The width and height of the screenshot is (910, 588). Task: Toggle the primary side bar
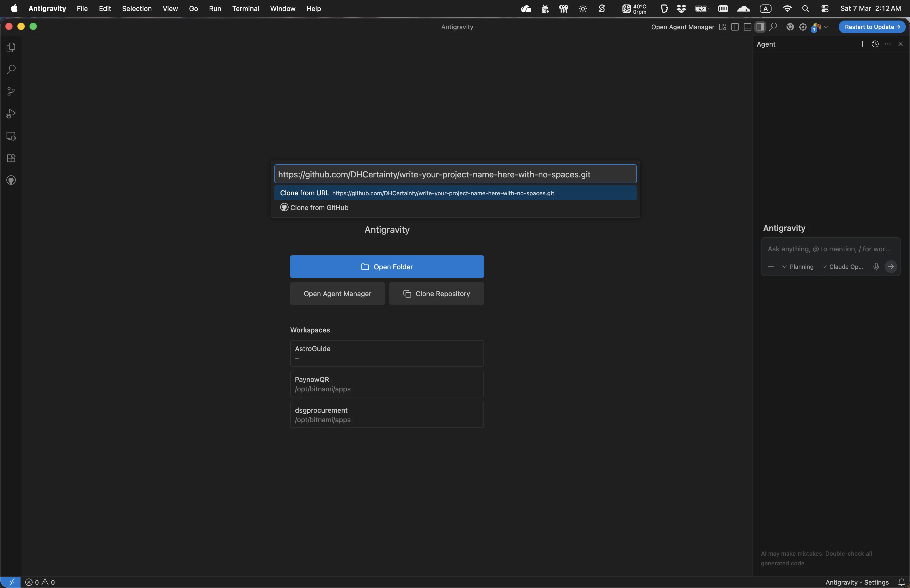click(x=735, y=27)
